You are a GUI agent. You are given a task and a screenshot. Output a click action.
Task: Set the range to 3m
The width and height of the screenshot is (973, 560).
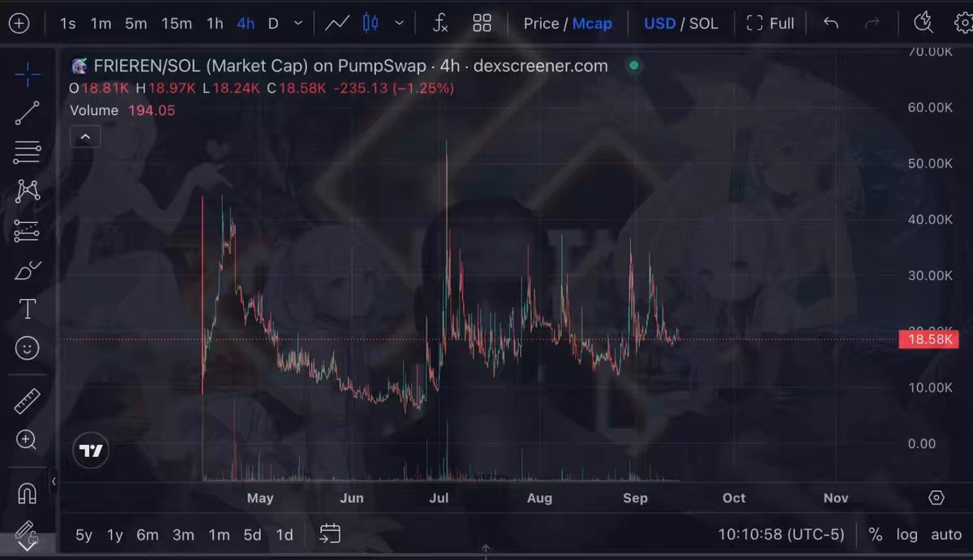coord(183,535)
